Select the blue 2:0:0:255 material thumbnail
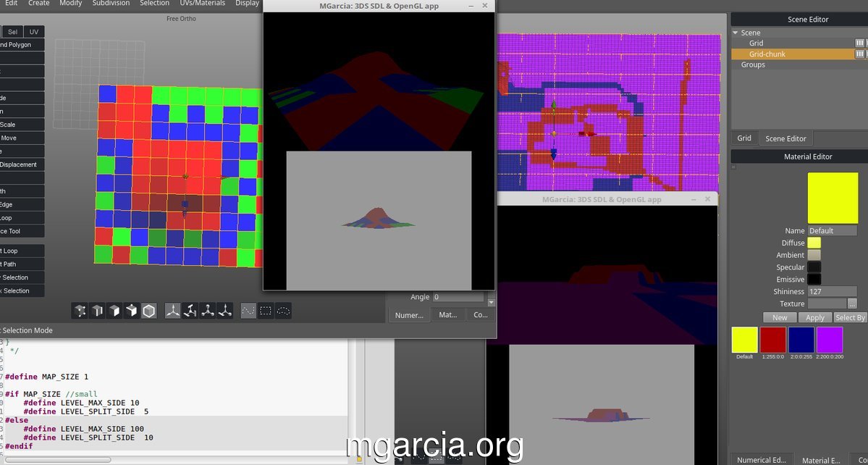 pos(801,340)
